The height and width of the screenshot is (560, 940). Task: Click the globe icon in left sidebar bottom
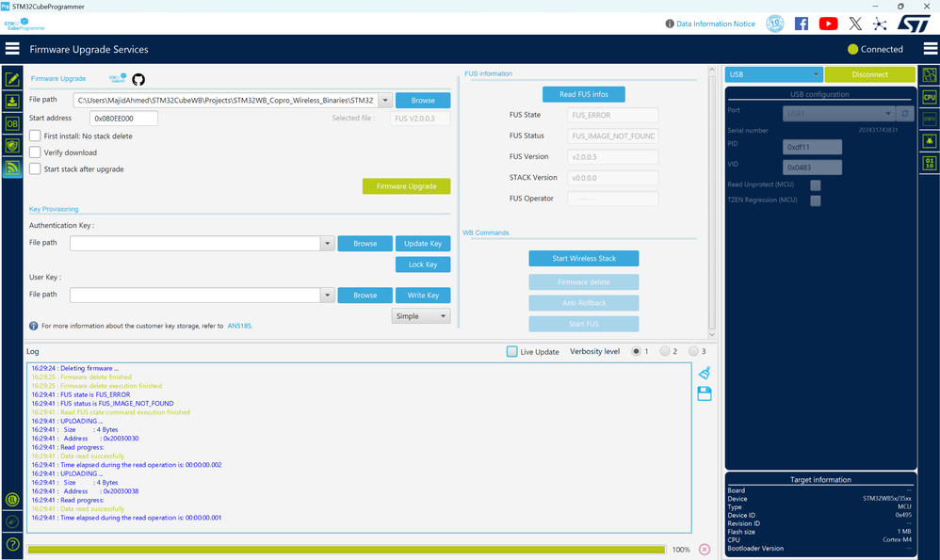point(12,500)
